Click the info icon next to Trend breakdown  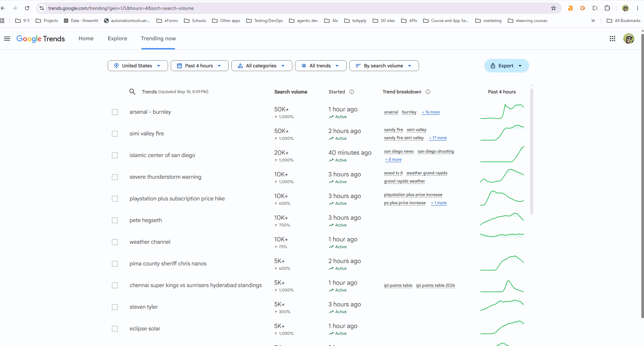[x=428, y=92]
